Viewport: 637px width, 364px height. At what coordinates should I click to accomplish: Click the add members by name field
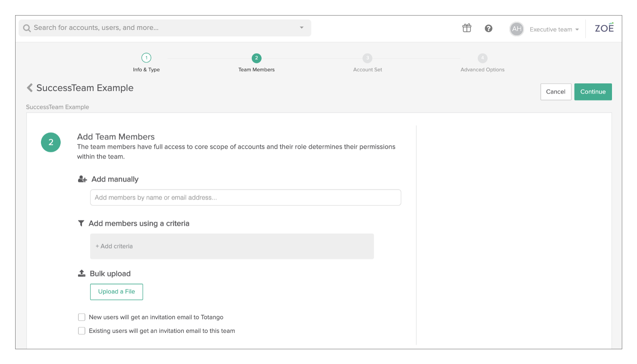tap(246, 197)
